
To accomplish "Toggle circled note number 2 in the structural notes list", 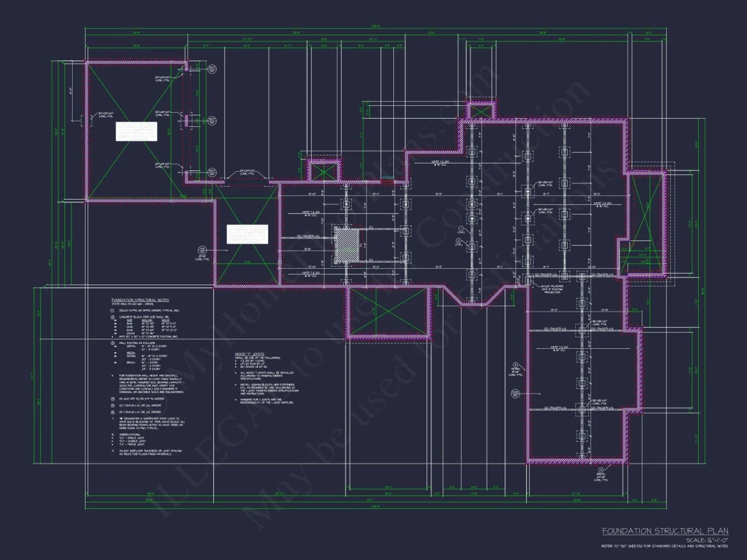I will (112, 317).
